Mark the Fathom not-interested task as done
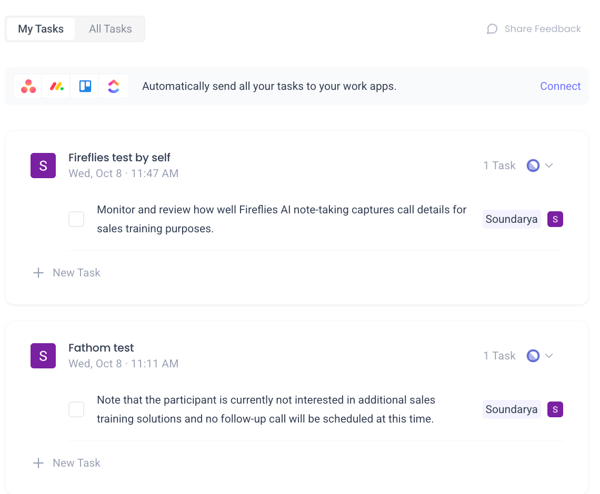Screen dimensions: 600x494 (x=76, y=409)
